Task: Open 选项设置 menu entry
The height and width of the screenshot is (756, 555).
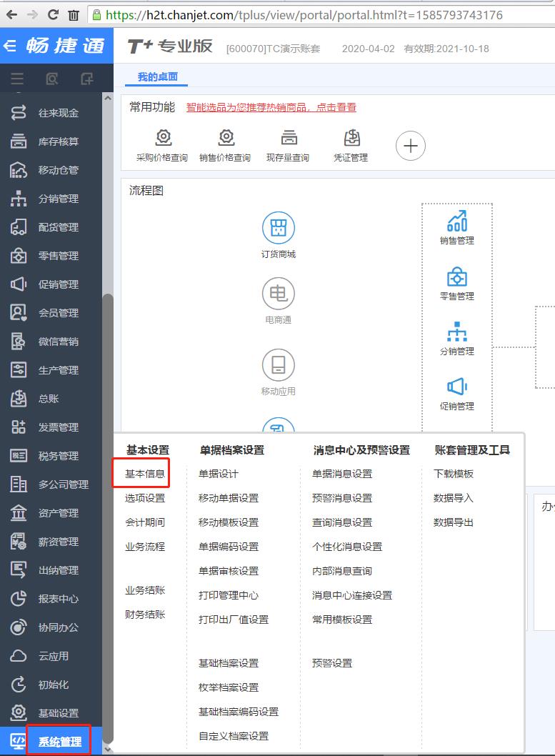Action: (x=145, y=498)
